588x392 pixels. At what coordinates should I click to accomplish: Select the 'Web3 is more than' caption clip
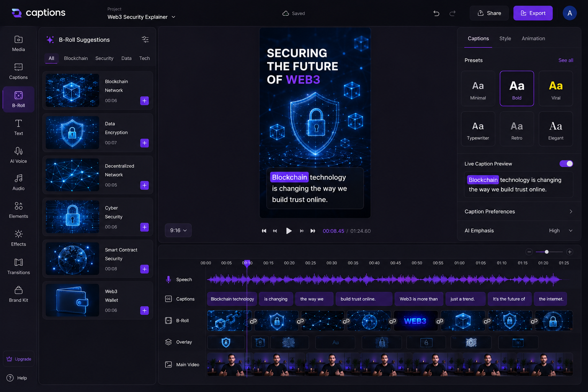point(418,299)
